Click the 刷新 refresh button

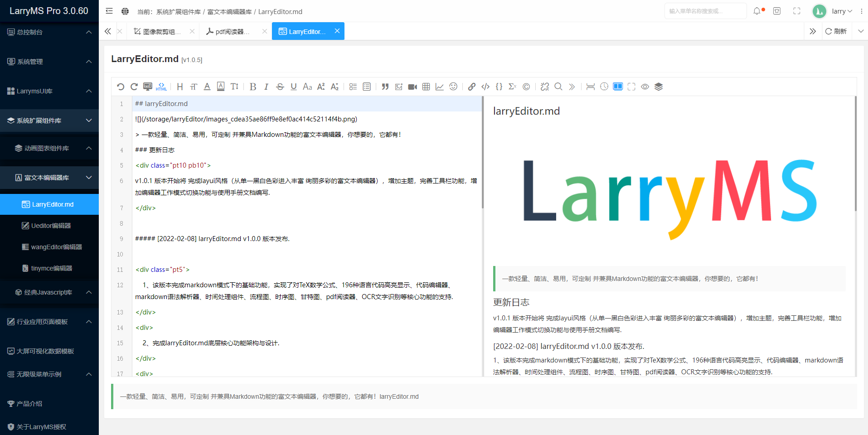[x=836, y=31]
